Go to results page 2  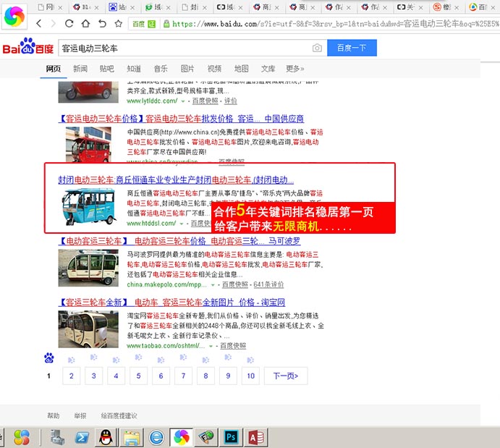tap(72, 376)
